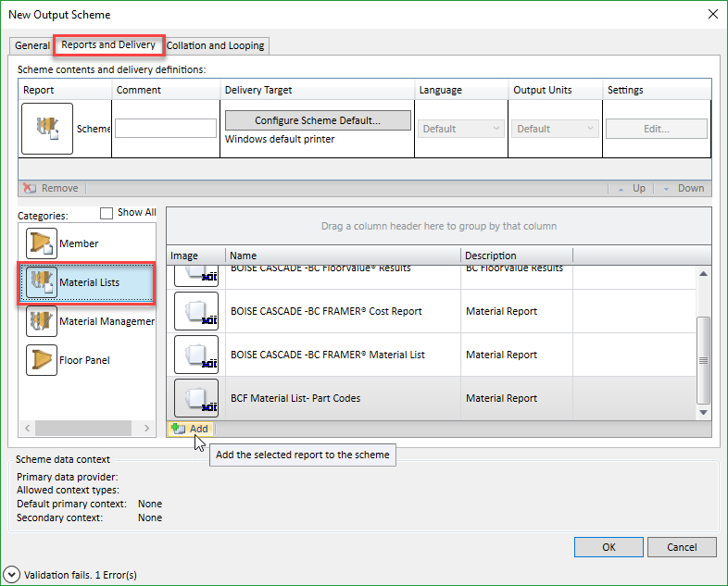Click the Cancel button

682,547
